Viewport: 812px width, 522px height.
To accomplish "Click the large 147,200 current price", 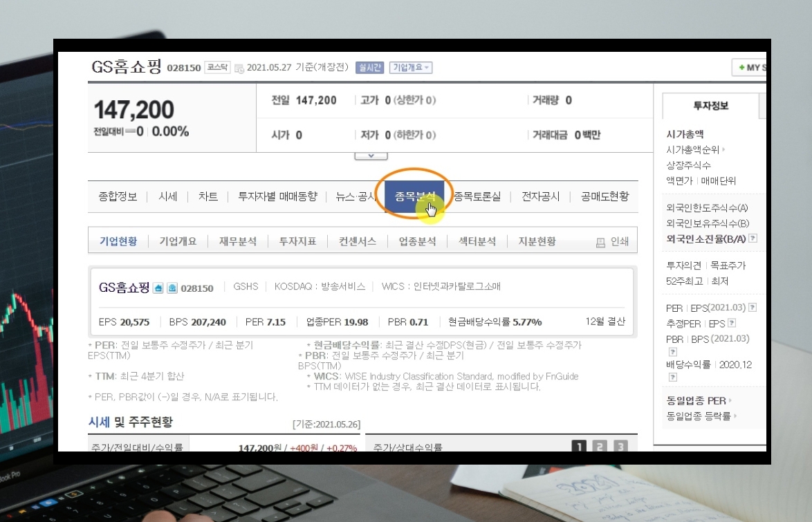I will pyautogui.click(x=134, y=110).
